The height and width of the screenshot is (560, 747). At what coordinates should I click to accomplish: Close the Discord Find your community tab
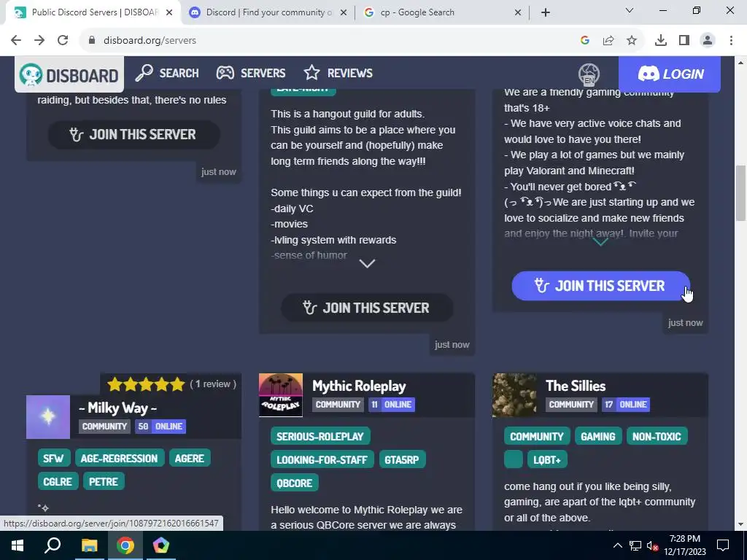[344, 13]
